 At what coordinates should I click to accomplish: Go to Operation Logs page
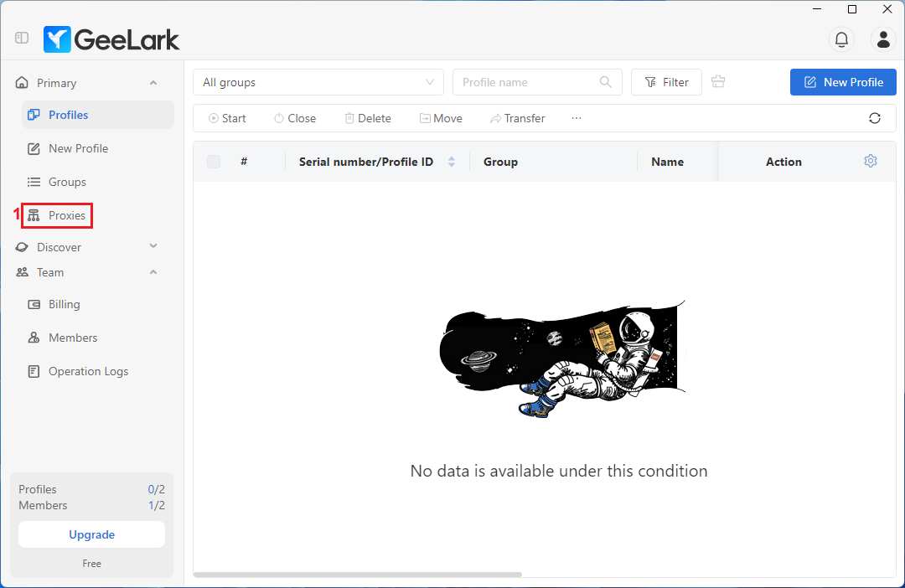88,371
